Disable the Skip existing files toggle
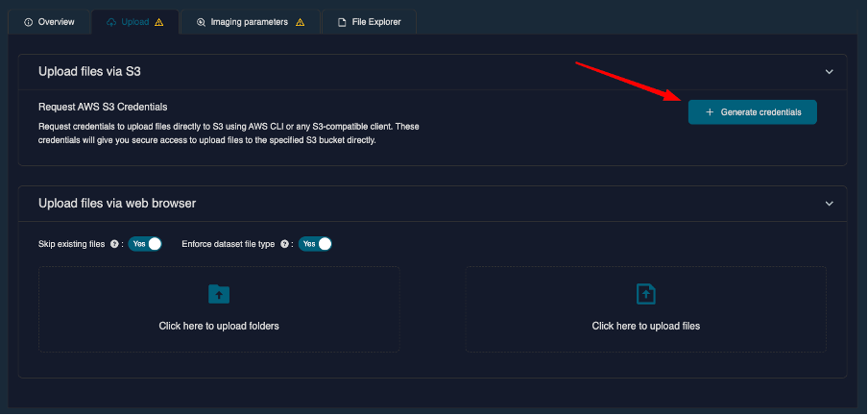This screenshot has width=868, height=415. pyautogui.click(x=145, y=244)
